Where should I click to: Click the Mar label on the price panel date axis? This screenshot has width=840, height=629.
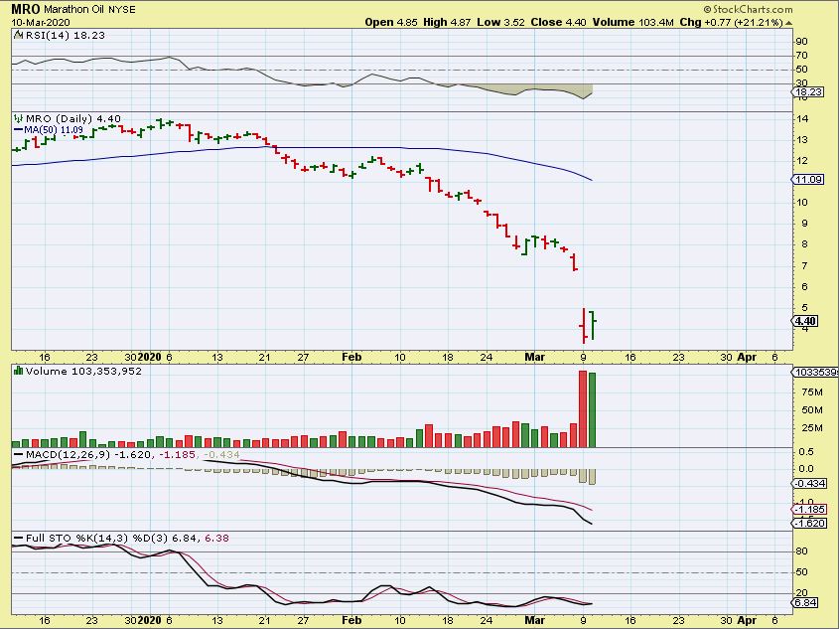(x=534, y=357)
